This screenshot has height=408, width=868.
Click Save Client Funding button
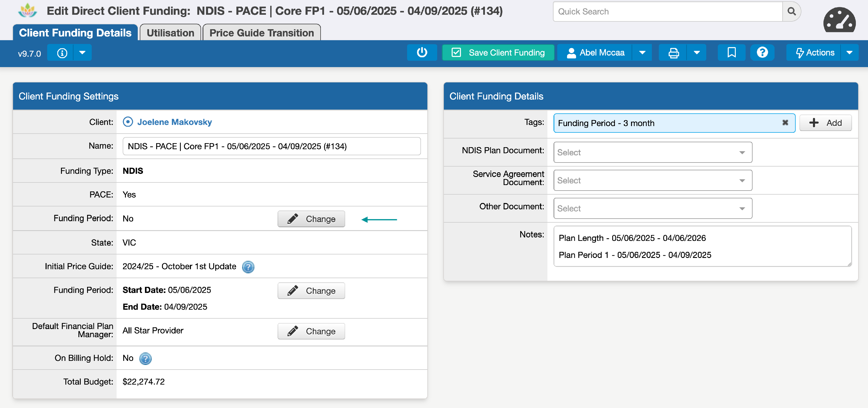(x=498, y=53)
